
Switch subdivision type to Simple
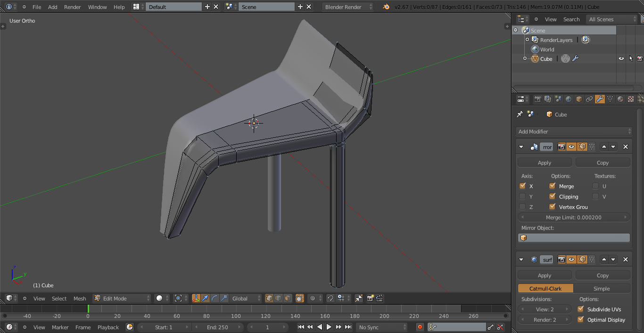(602, 288)
